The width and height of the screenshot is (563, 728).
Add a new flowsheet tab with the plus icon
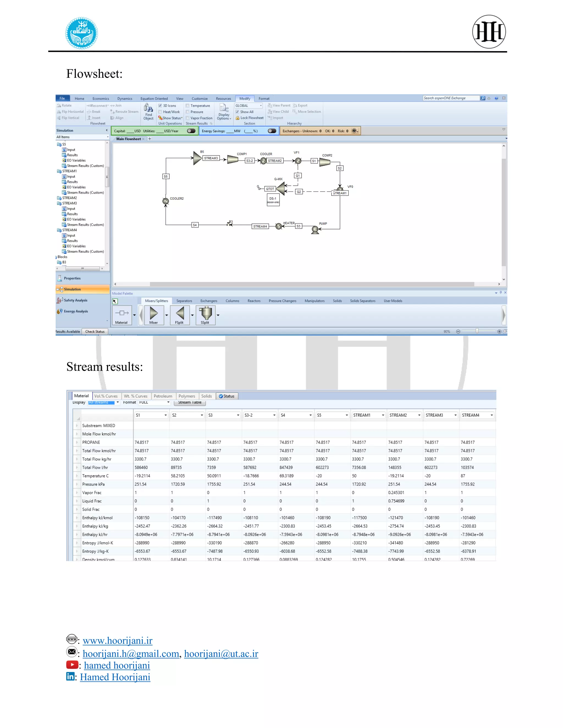(150, 139)
